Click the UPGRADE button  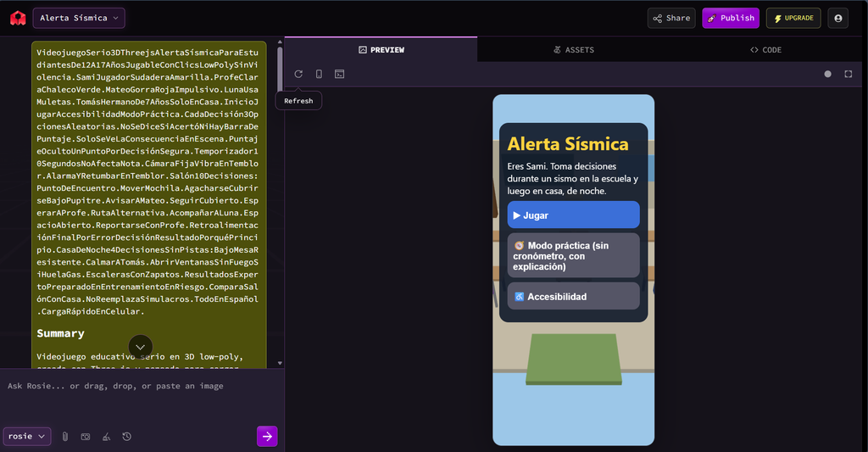pyautogui.click(x=793, y=19)
